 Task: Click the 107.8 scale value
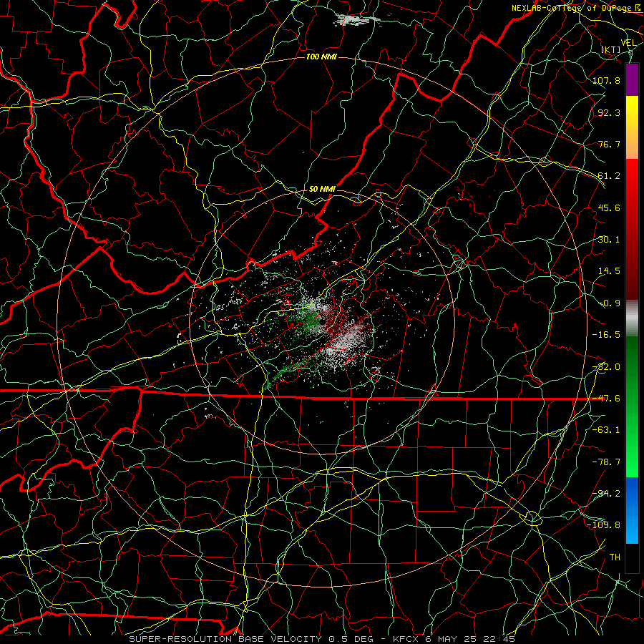(606, 80)
